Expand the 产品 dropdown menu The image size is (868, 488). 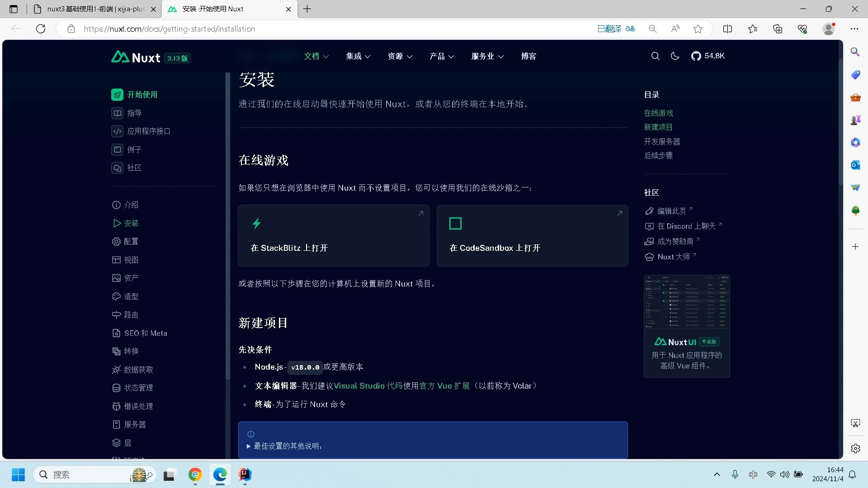tap(442, 56)
